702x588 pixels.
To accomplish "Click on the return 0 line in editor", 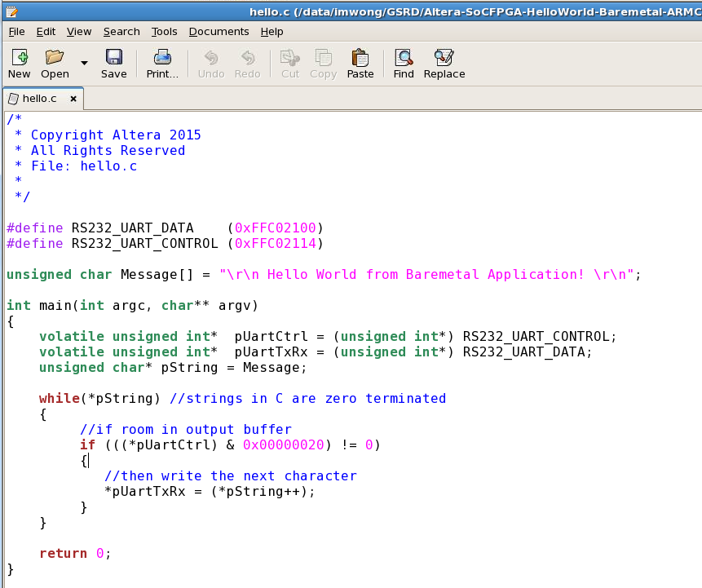I will pos(74,553).
